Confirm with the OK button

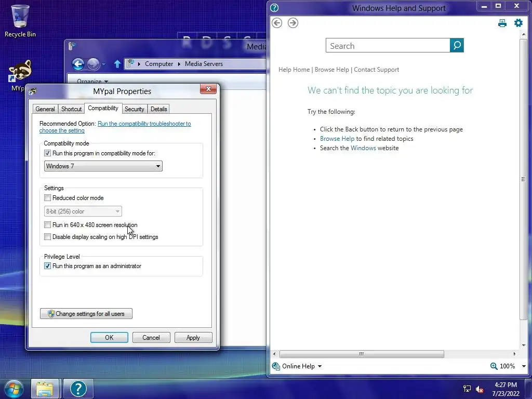(109, 337)
